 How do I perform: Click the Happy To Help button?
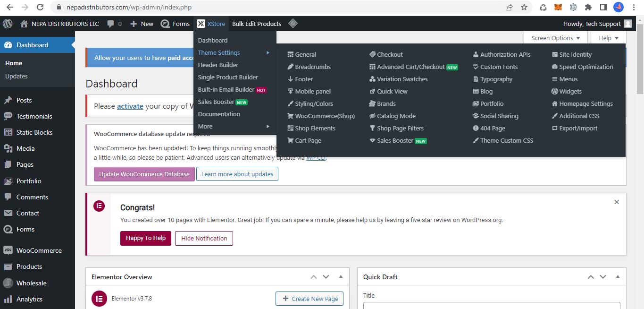click(x=146, y=238)
